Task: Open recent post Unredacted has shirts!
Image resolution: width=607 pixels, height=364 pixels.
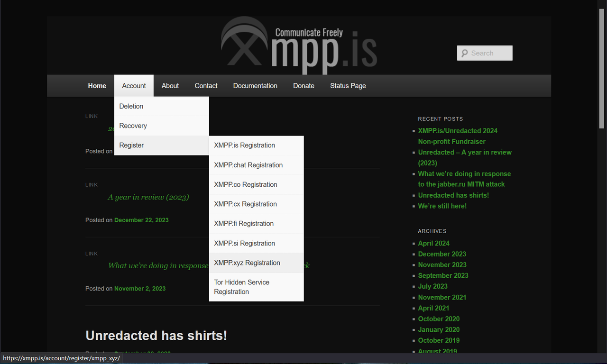Action: tap(453, 195)
